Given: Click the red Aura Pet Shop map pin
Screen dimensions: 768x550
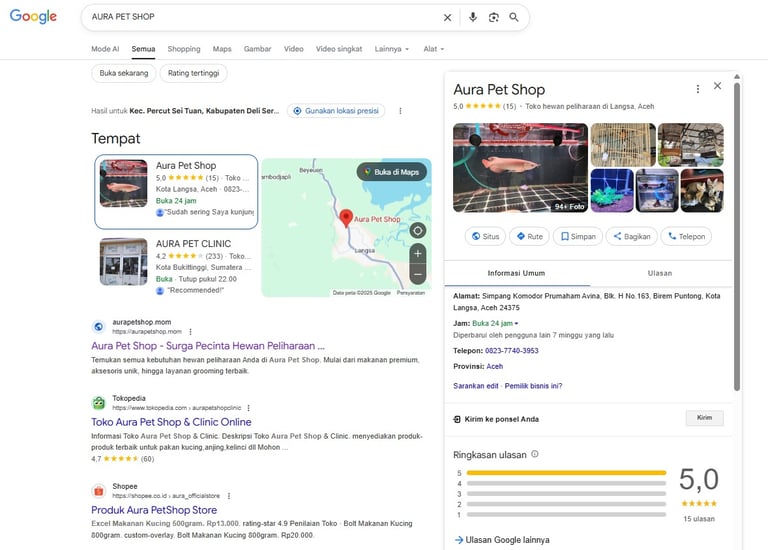Looking at the screenshot, I should 346,218.
